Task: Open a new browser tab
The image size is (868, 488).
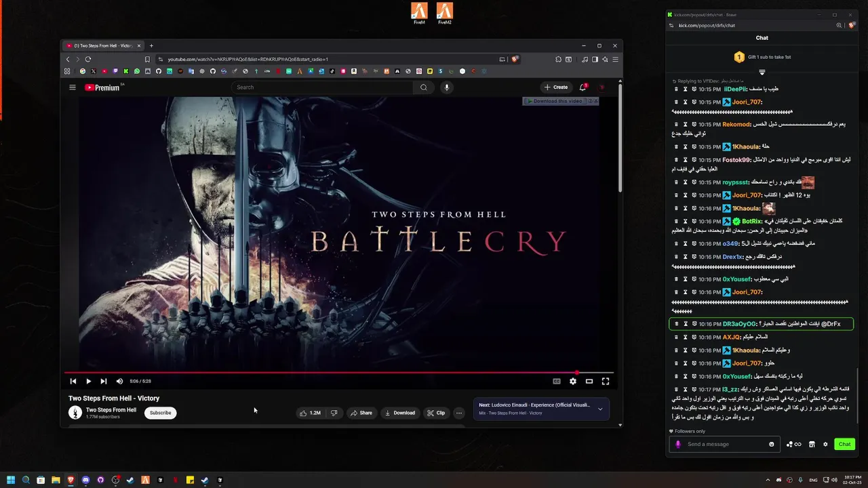Action: [151, 45]
